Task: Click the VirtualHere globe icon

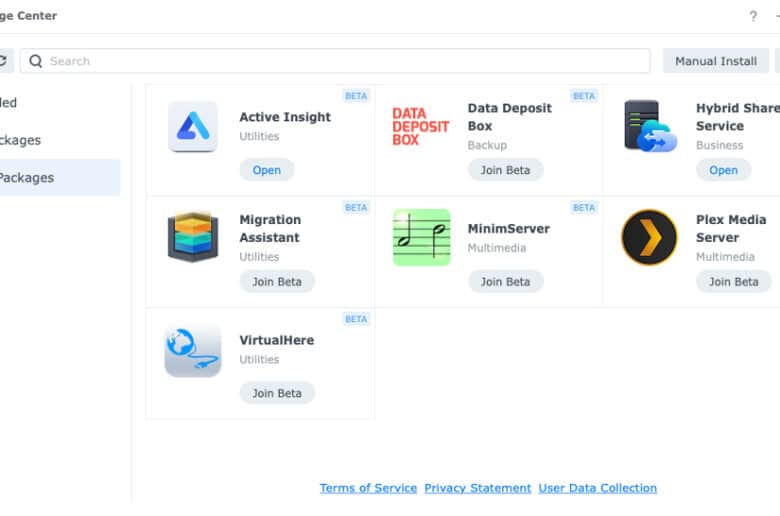Action: coord(193,351)
